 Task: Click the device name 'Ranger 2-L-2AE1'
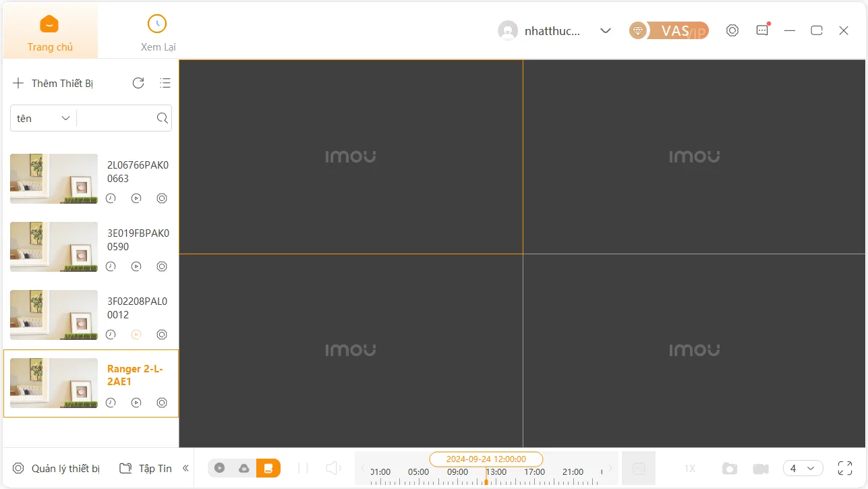[x=135, y=375]
